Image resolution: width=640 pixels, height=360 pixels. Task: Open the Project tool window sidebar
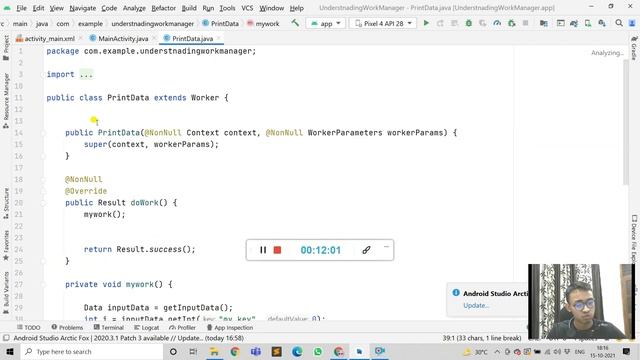pos(6,47)
